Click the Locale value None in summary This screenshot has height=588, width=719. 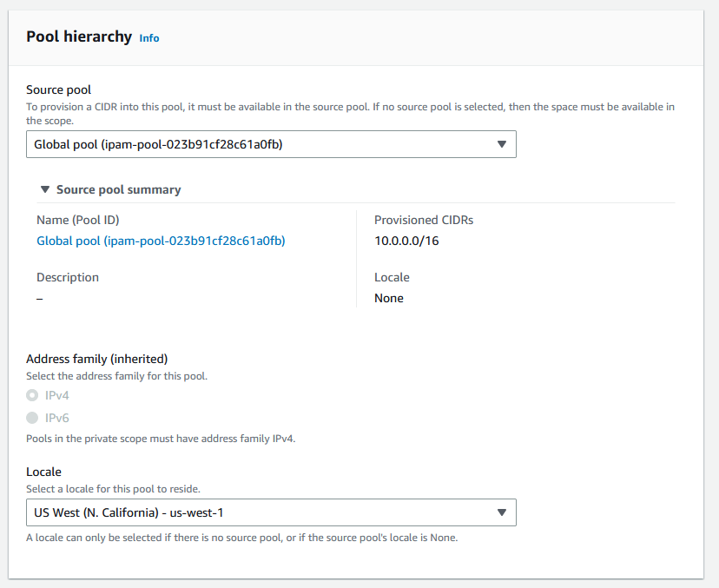click(389, 298)
